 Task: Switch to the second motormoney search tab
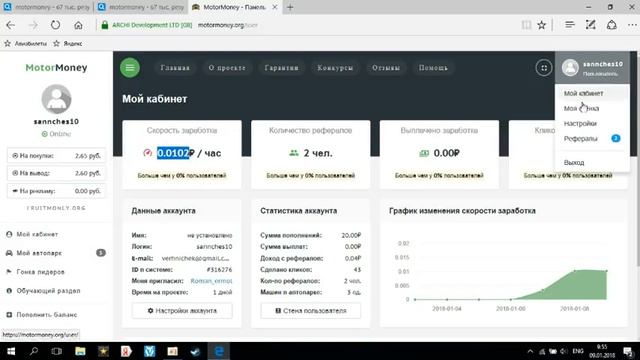pos(141,7)
